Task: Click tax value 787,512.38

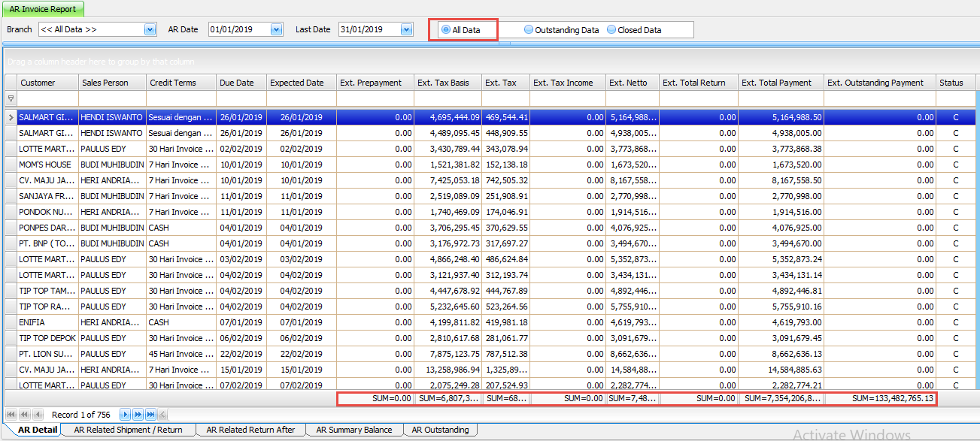Action: (506, 354)
